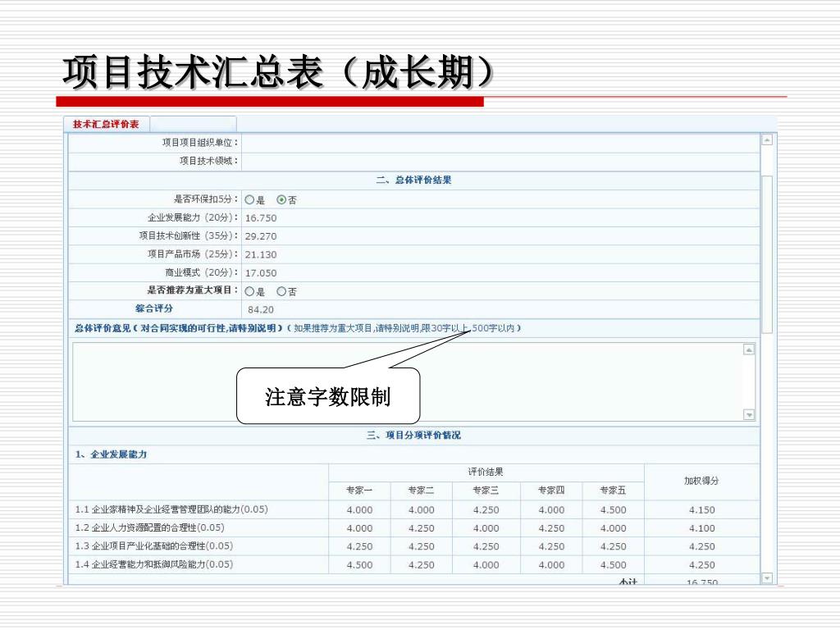
Task: Open the 技术汇总评价表 tab
Action: pyautogui.click(x=106, y=125)
